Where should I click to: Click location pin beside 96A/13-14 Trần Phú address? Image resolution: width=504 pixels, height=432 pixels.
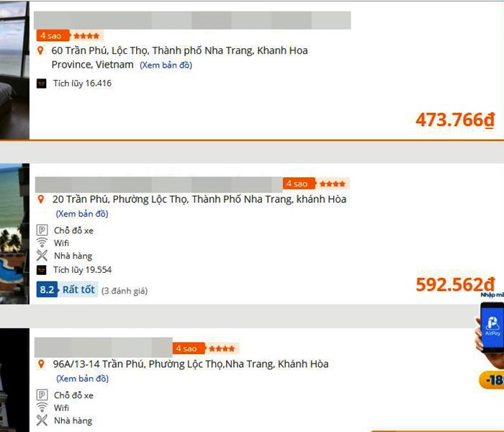coord(41,364)
